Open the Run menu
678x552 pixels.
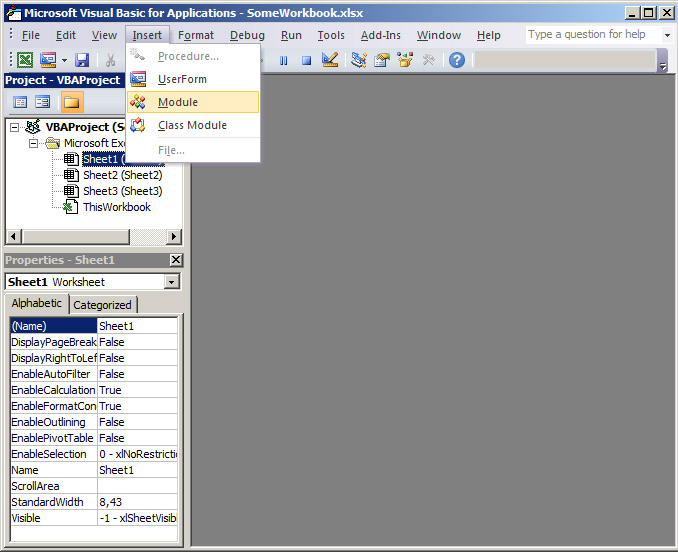click(291, 35)
